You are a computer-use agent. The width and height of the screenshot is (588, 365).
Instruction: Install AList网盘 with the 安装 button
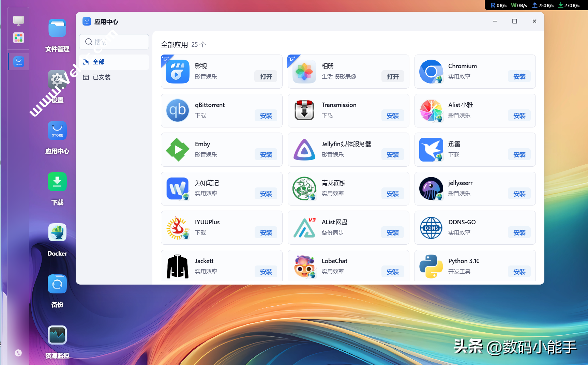(x=393, y=233)
